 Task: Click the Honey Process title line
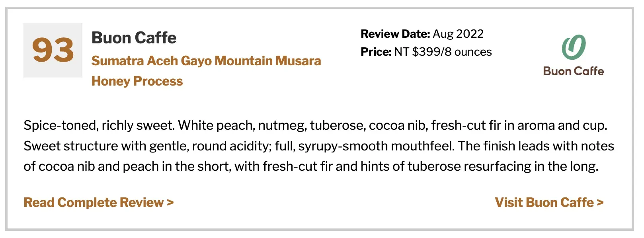coord(137,81)
